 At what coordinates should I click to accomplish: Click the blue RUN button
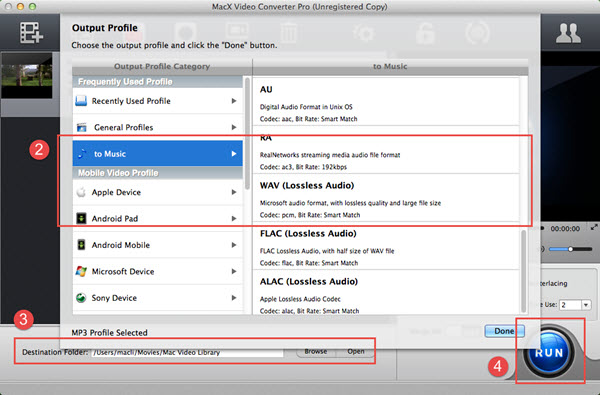pos(549,353)
